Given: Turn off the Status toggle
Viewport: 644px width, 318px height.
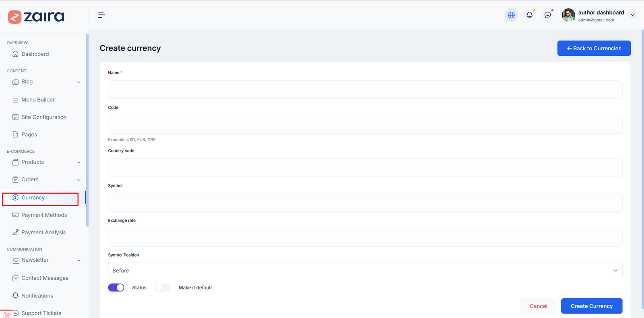Looking at the screenshot, I should point(116,287).
